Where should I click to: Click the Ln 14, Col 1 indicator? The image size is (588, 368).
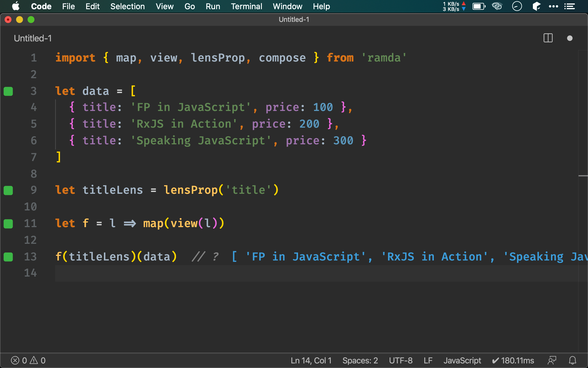point(311,360)
